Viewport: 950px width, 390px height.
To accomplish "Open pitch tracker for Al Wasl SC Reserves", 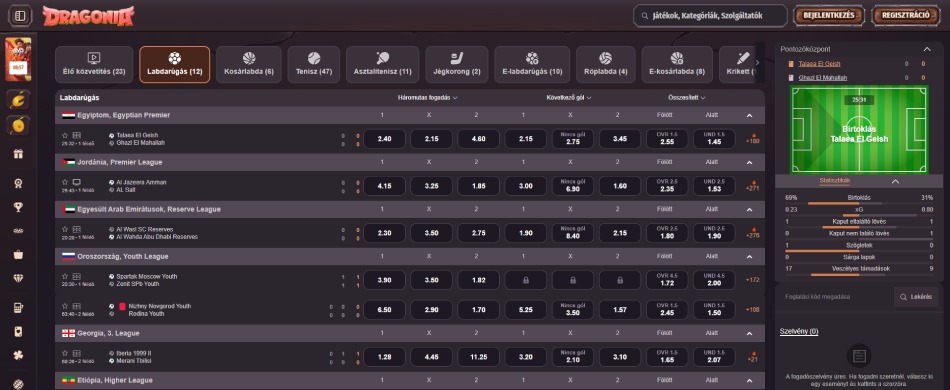I will [x=76, y=229].
